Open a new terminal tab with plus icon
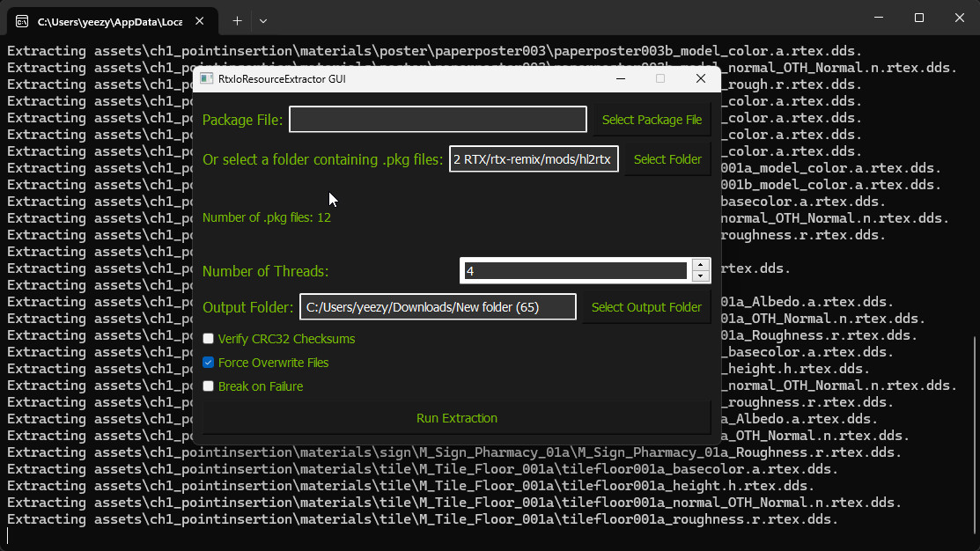The image size is (980, 551). pos(238,20)
